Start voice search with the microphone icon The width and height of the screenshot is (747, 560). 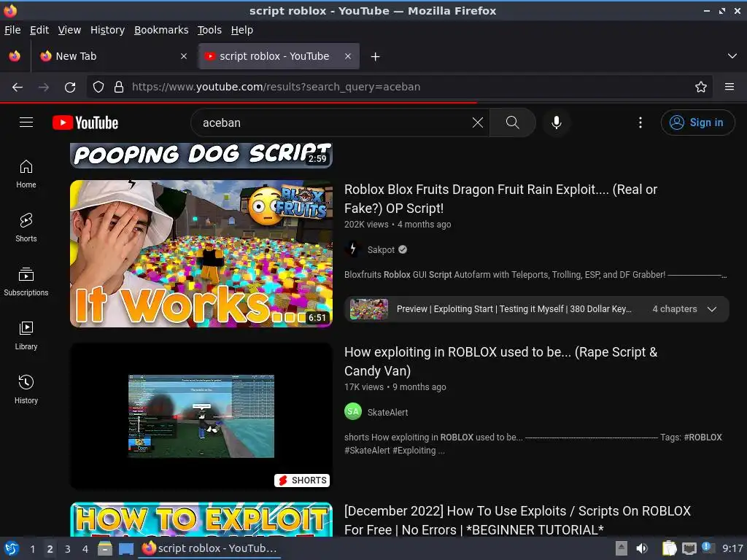[556, 122]
